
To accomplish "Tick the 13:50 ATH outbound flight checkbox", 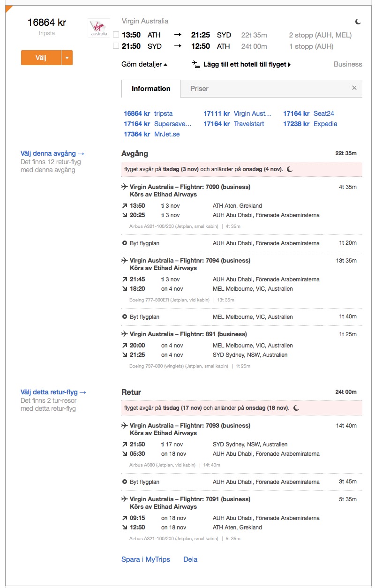I will [x=116, y=35].
